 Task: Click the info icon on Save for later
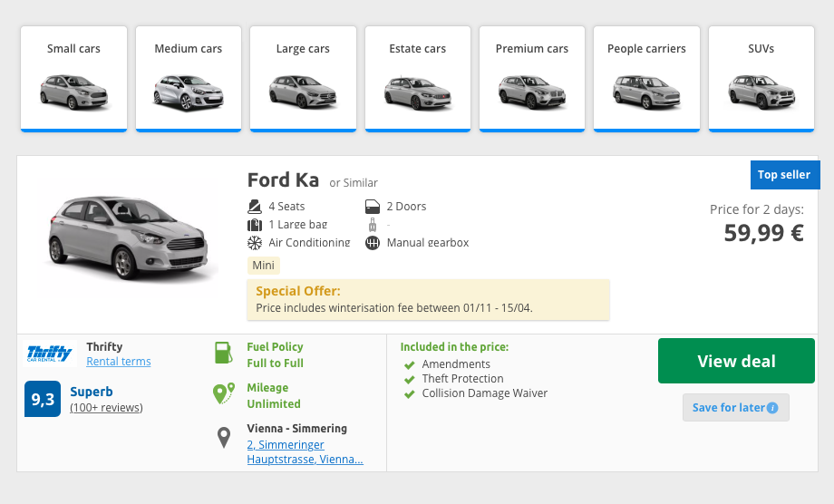pyautogui.click(x=772, y=408)
